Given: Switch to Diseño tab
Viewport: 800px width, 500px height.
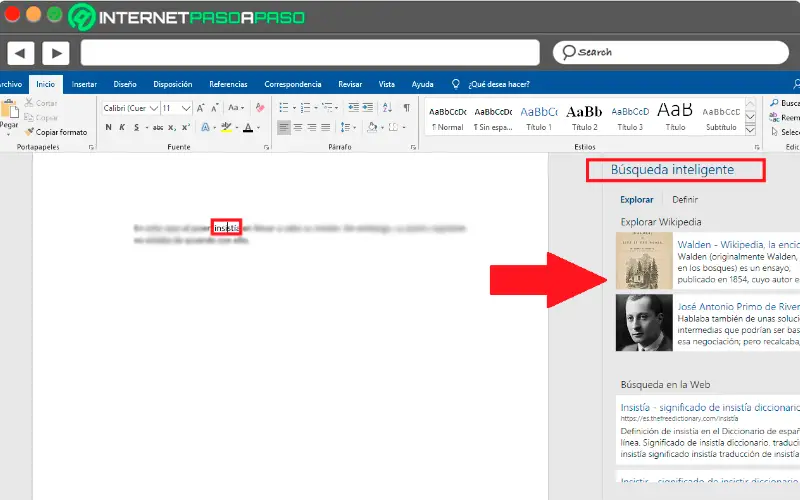Looking at the screenshot, I should click(x=125, y=84).
